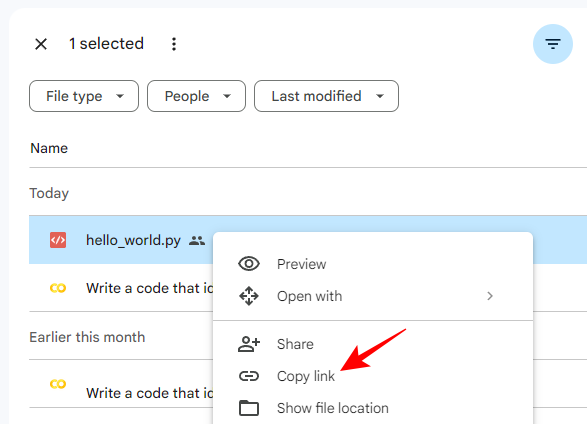Click the eye Preview icon
The width and height of the screenshot is (587, 424).
[249, 264]
